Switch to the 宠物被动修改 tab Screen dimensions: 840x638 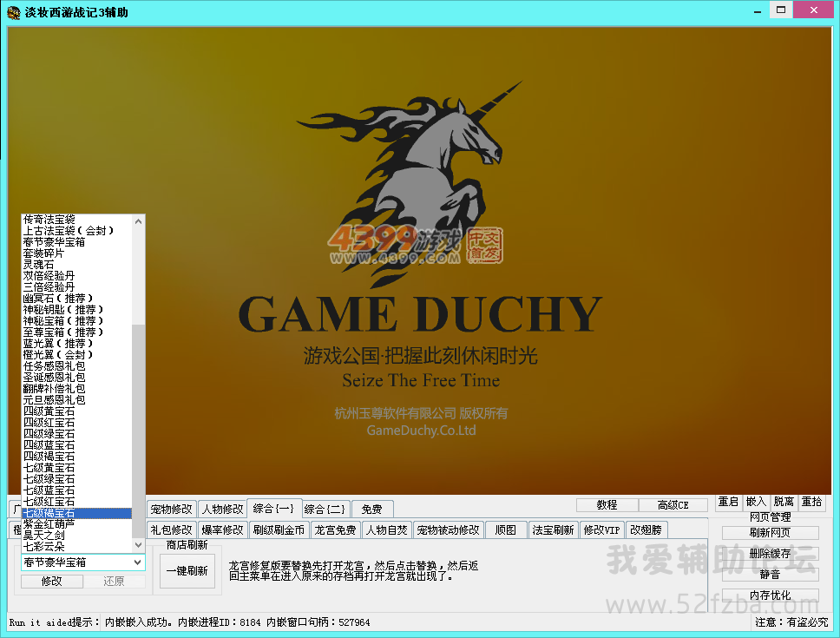[449, 529]
